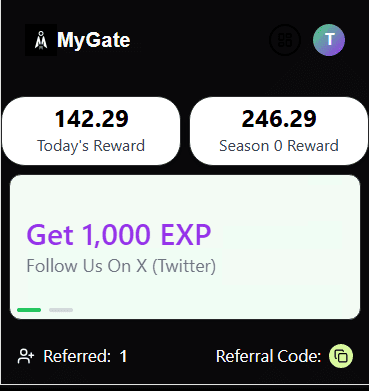Image resolution: width=369 pixels, height=391 pixels.
Task: Open the profile avatar labeled T
Action: tap(329, 40)
